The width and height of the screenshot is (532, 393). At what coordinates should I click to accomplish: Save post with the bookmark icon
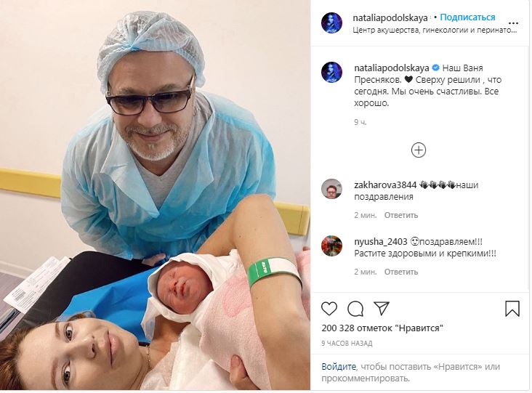[x=512, y=309]
